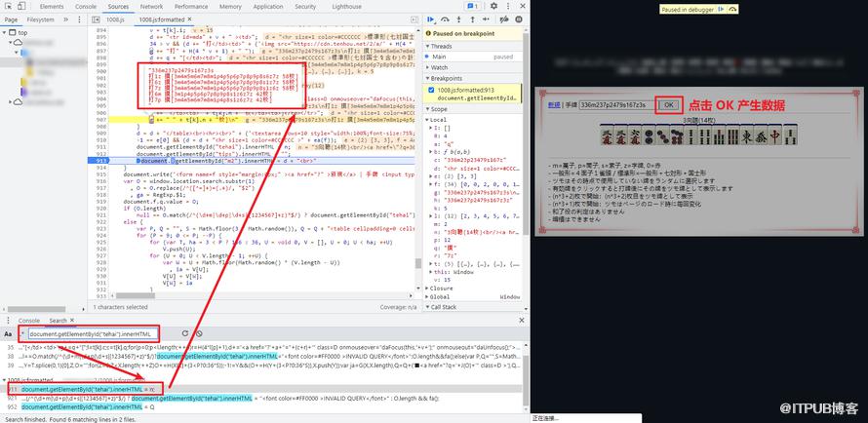Open the more navigator tabs chevron
The image size is (868, 423).
pos(66,19)
